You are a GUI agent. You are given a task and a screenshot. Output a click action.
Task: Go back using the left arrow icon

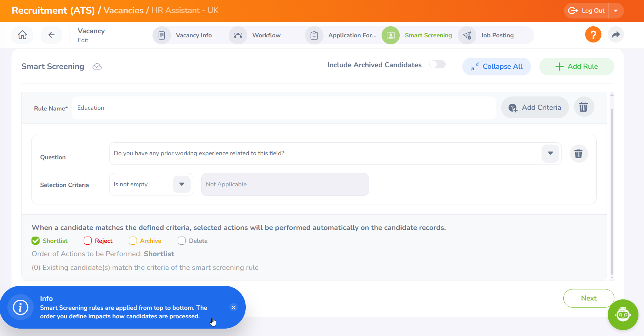tap(51, 35)
